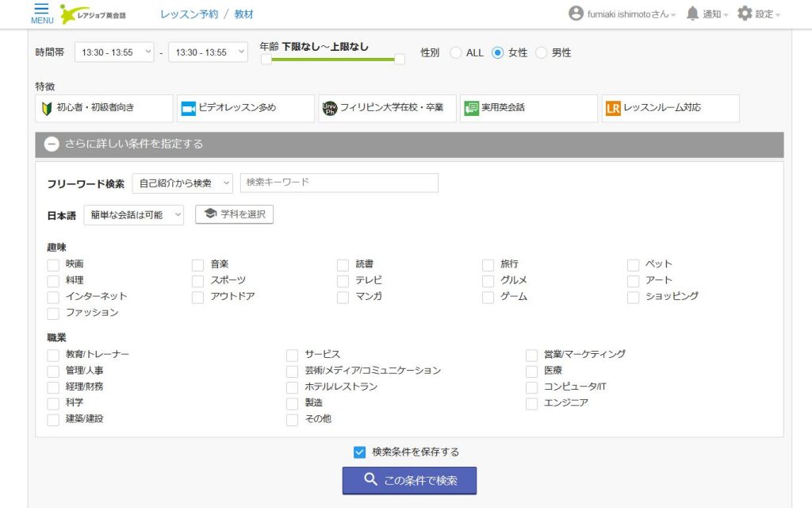The width and height of the screenshot is (812, 508).
Task: Check the 映画 hobby checkbox
Action: coord(53,264)
